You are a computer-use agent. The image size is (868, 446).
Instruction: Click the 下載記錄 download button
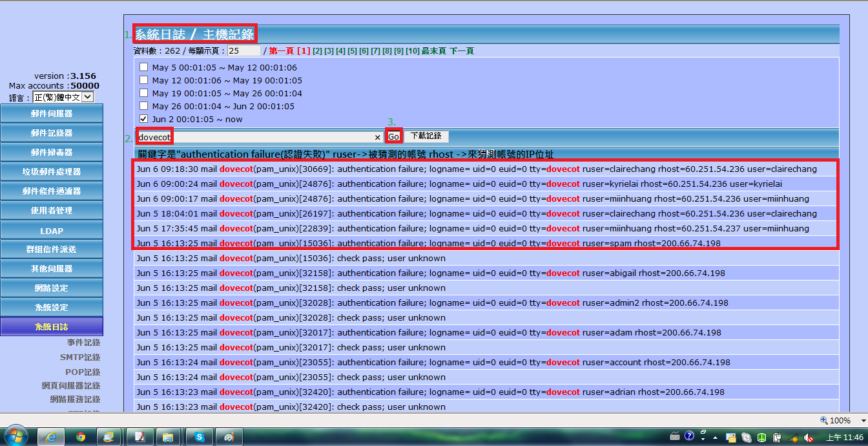coord(426,136)
